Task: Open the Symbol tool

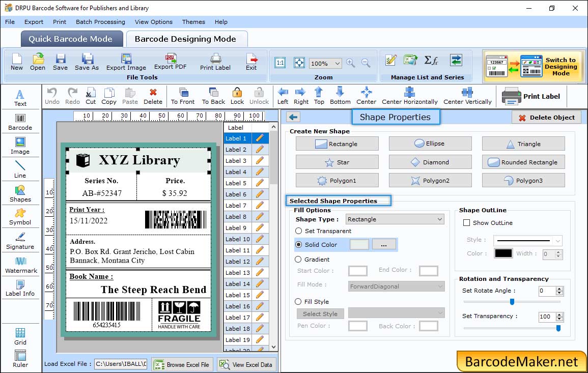Action: pos(20,217)
